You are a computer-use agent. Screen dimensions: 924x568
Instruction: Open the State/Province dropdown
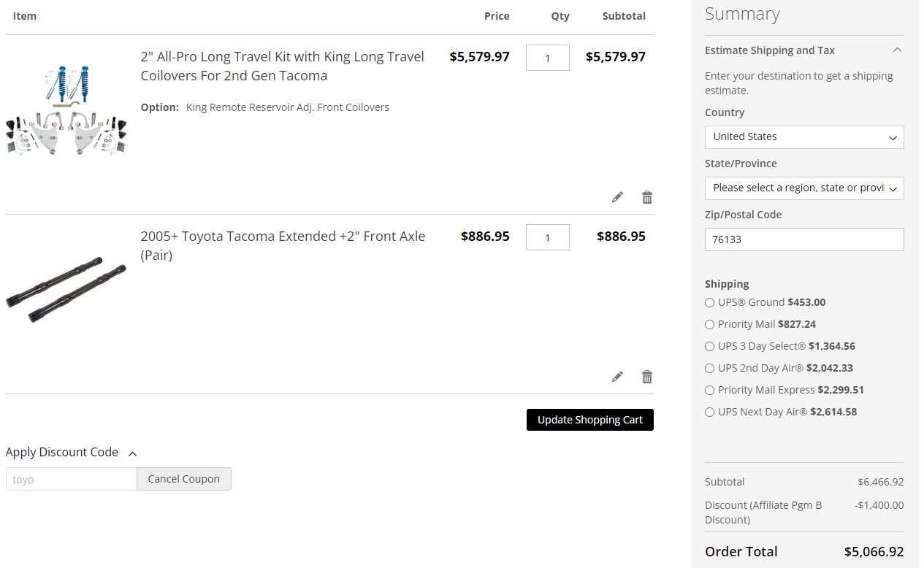point(803,188)
